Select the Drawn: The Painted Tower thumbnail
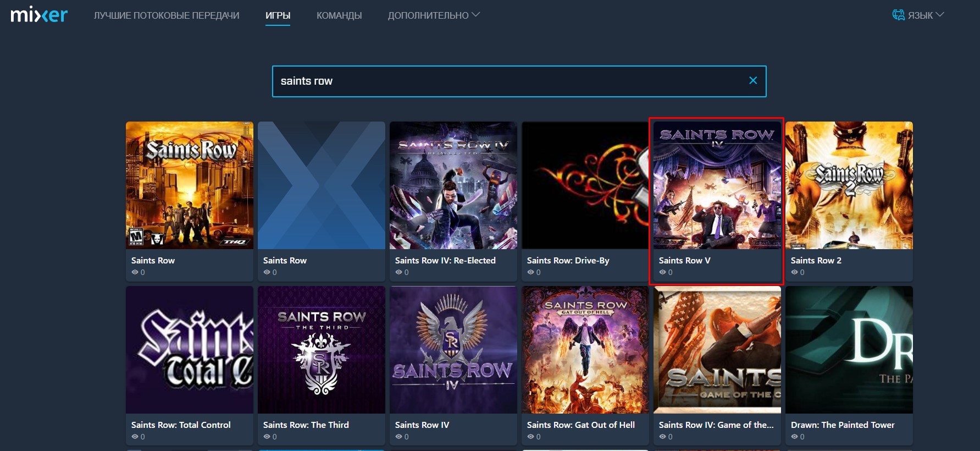Image resolution: width=980 pixels, height=451 pixels. tap(849, 350)
